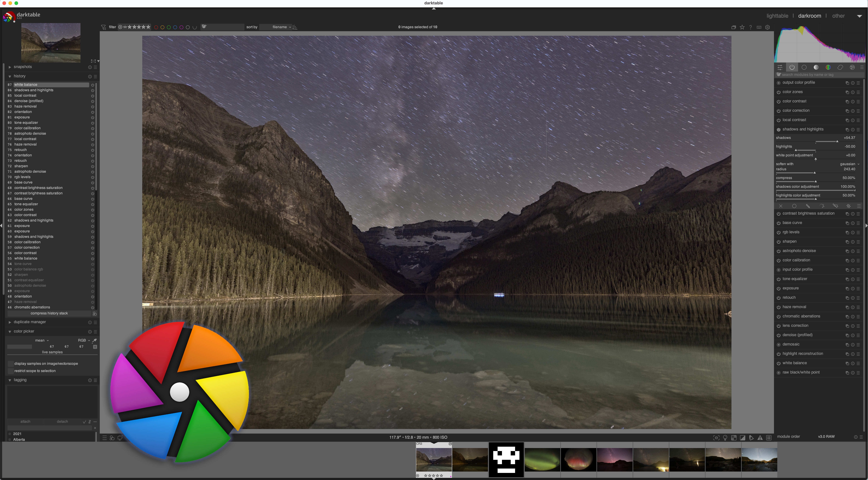This screenshot has width=868, height=480.
Task: Toggle the gamut check triangle icon
Action: tap(760, 438)
